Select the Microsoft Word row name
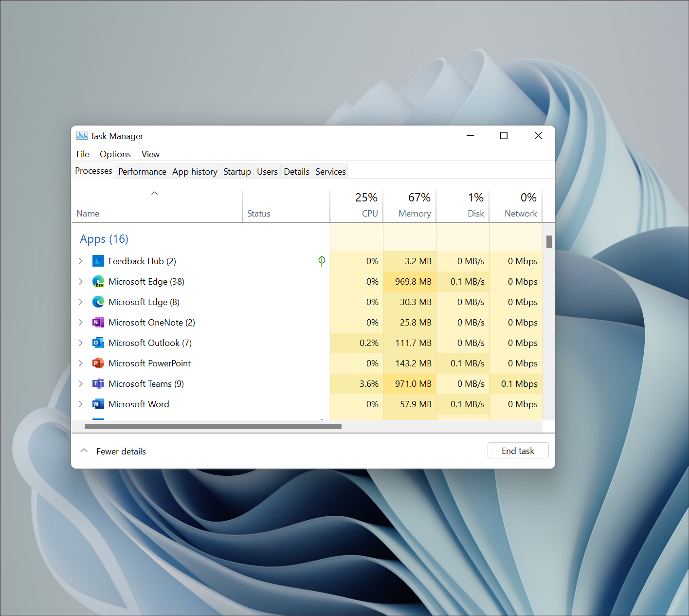The width and height of the screenshot is (689, 616). 139,404
